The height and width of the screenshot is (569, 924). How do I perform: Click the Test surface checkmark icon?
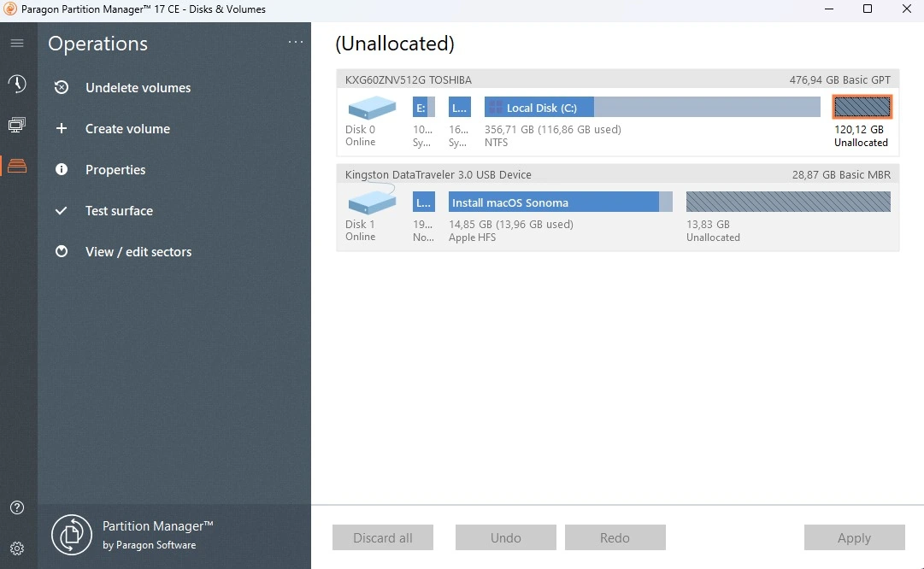(x=62, y=210)
